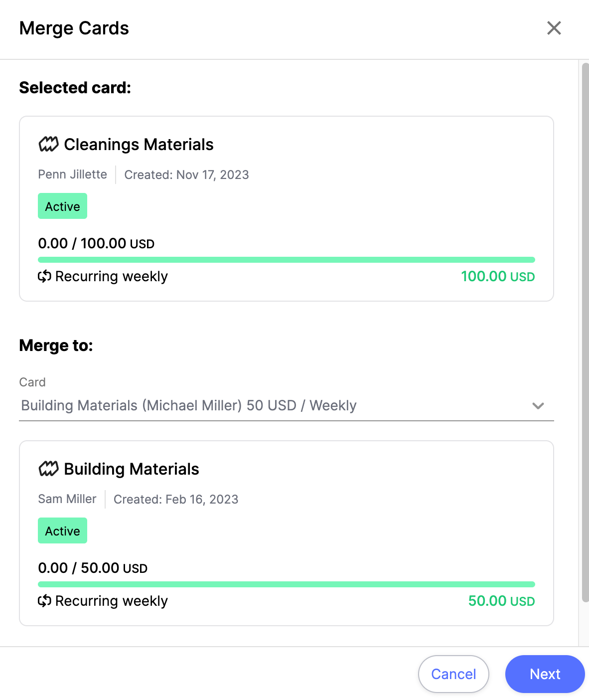Expand the Card dropdown chevron
Image resolution: width=589 pixels, height=700 pixels.
[538, 406]
